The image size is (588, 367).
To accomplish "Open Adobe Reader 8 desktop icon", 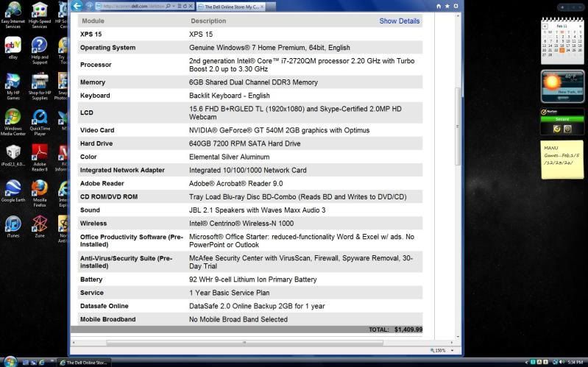I will click(x=40, y=157).
